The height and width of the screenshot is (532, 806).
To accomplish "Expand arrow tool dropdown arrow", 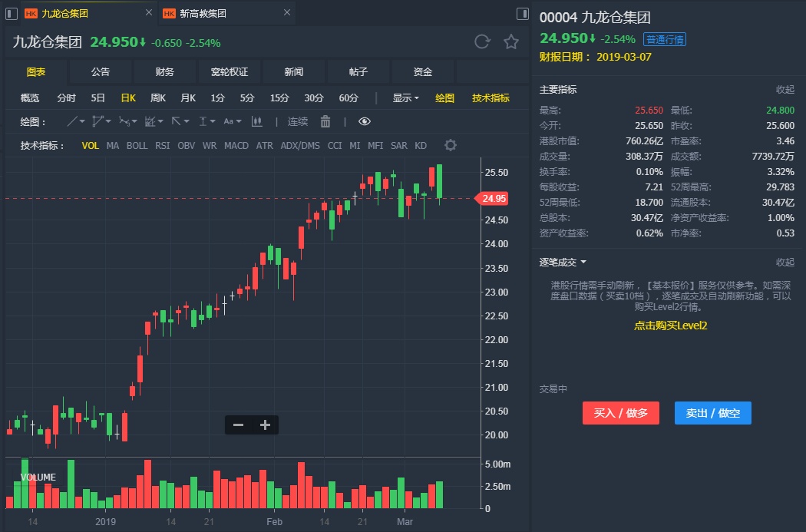I will 186,122.
